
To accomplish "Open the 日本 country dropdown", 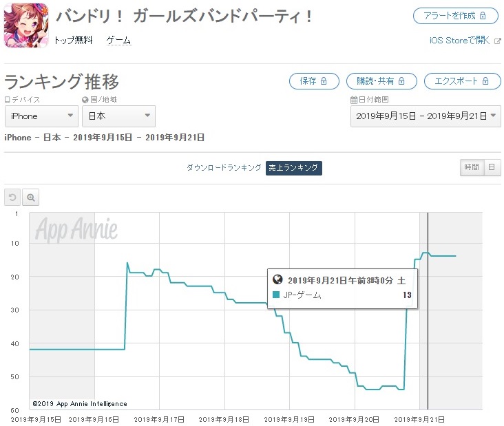I will coord(118,116).
